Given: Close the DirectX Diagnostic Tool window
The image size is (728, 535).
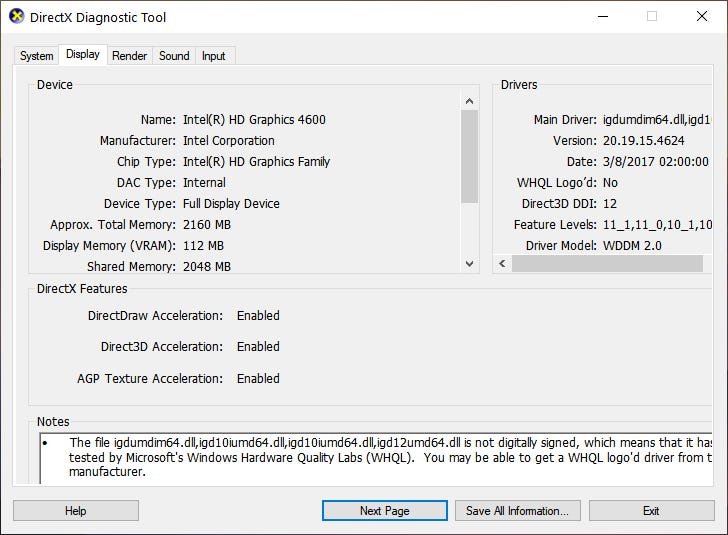Looking at the screenshot, I should (x=702, y=17).
